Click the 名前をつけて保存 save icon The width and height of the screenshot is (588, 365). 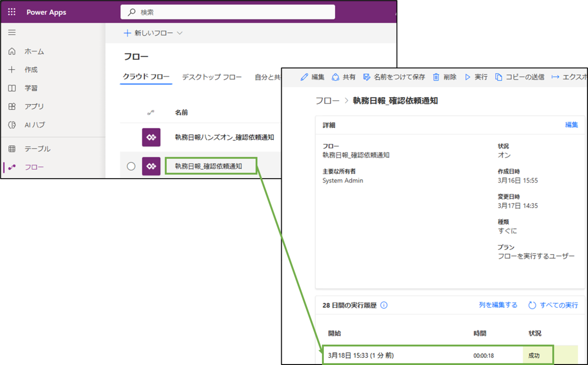pos(367,77)
